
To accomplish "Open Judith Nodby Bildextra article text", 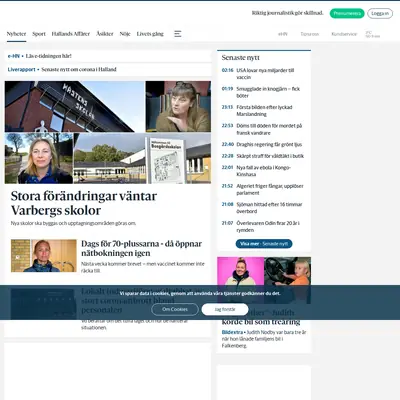I will click(264, 339).
